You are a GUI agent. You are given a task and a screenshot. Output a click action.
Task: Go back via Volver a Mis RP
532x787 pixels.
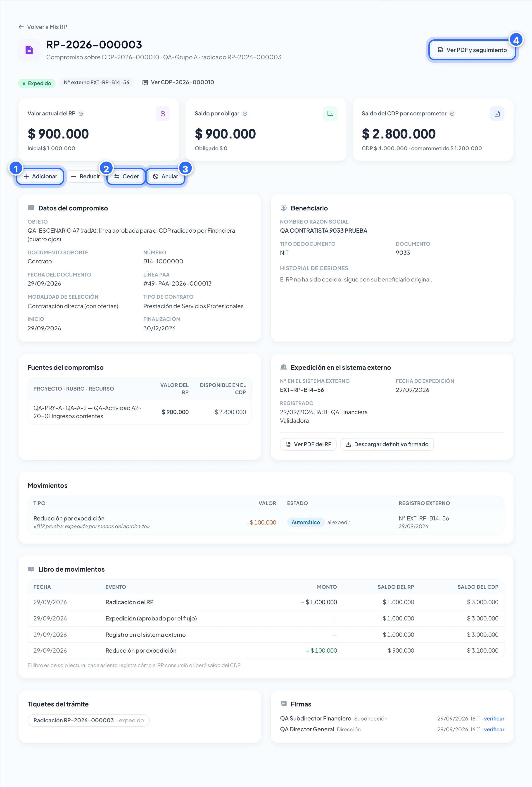click(43, 27)
